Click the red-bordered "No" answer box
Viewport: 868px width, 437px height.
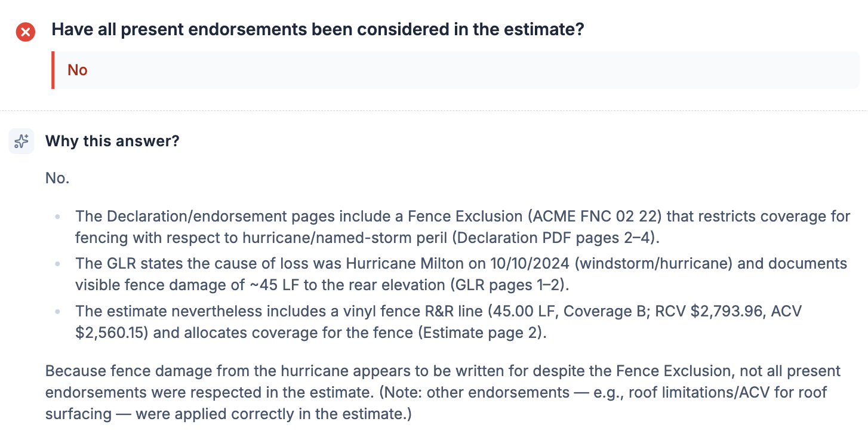click(x=455, y=70)
